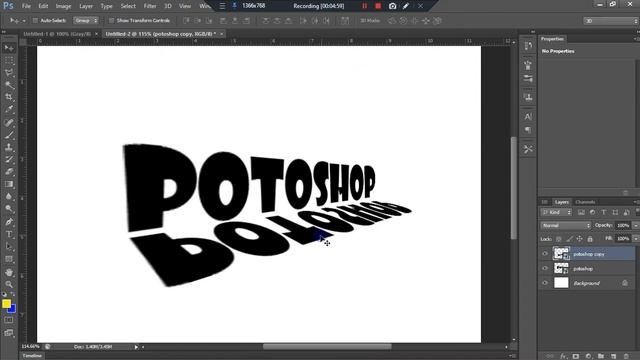Select the Eraser tool
640x360 pixels.
coord(9,171)
